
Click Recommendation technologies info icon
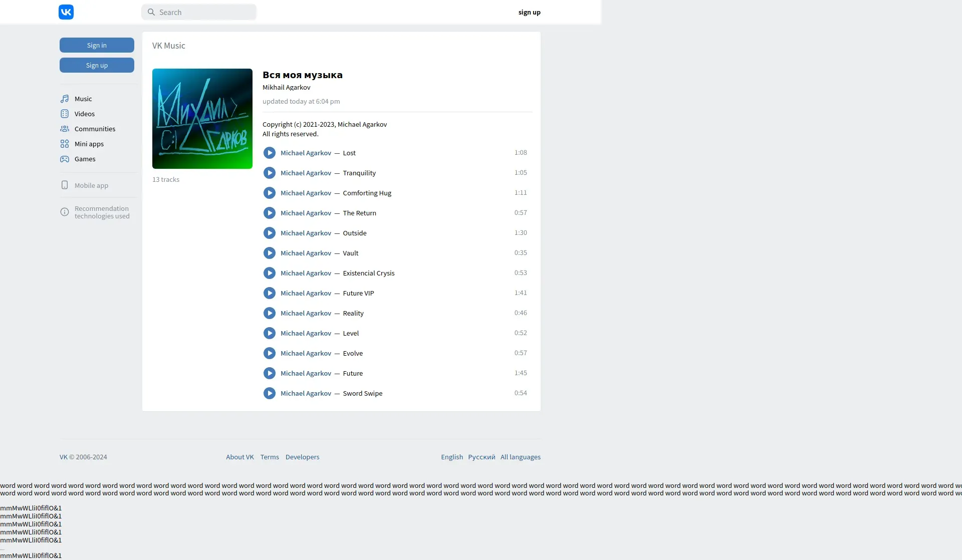(x=65, y=212)
